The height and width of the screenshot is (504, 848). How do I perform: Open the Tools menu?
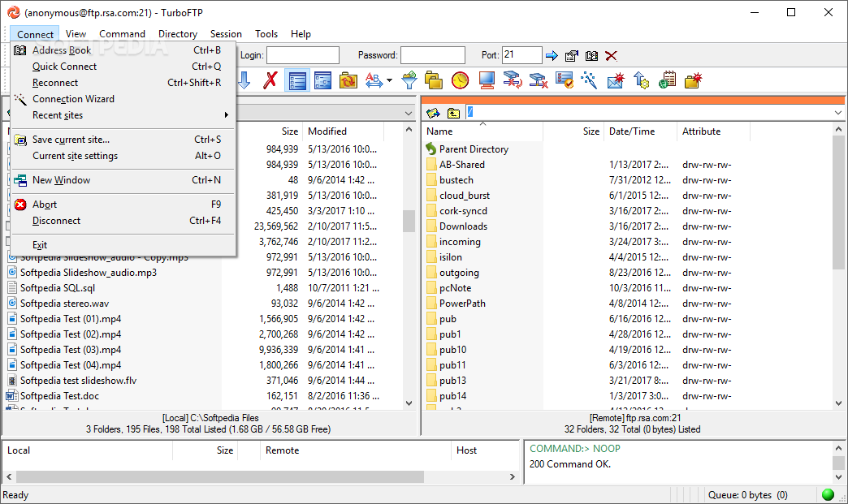tap(266, 34)
